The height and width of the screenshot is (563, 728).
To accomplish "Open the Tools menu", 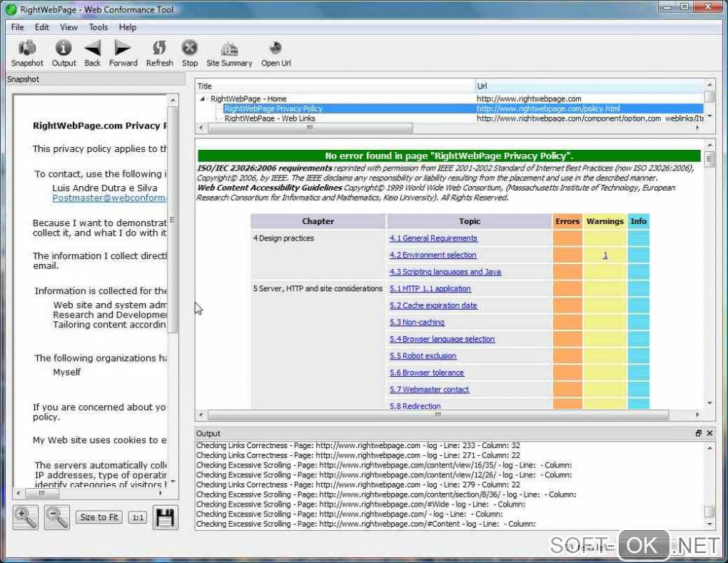I will point(98,27).
